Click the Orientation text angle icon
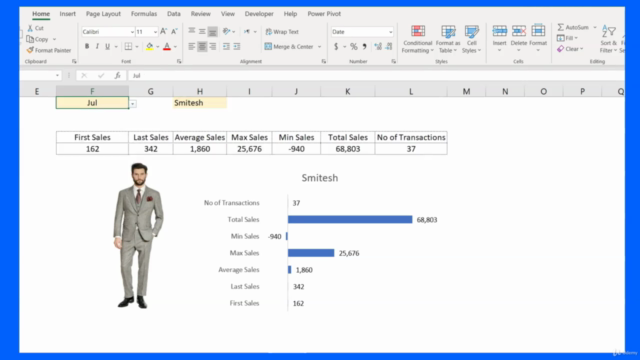Image resolution: width=640 pixels, height=360 pixels. pyautogui.click(x=227, y=31)
